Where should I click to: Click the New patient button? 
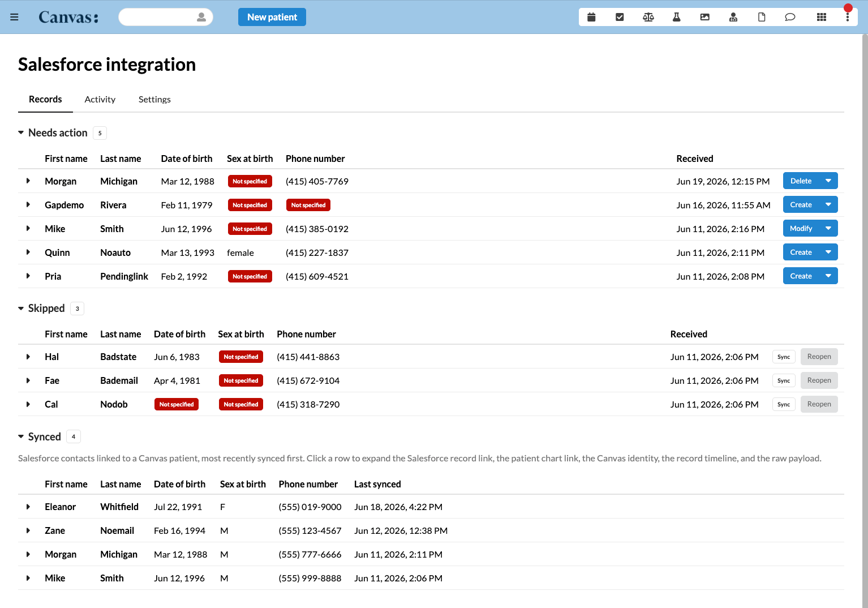click(272, 17)
